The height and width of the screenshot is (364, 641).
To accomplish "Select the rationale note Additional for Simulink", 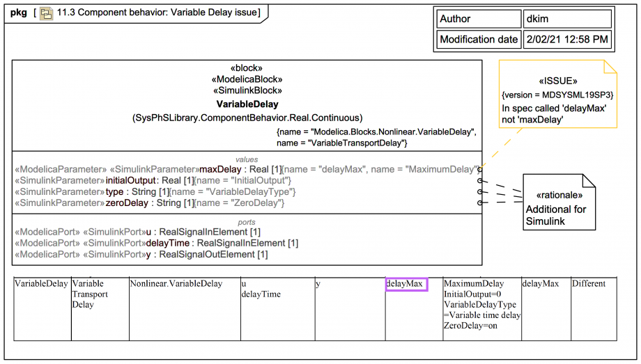I will tap(559, 203).
